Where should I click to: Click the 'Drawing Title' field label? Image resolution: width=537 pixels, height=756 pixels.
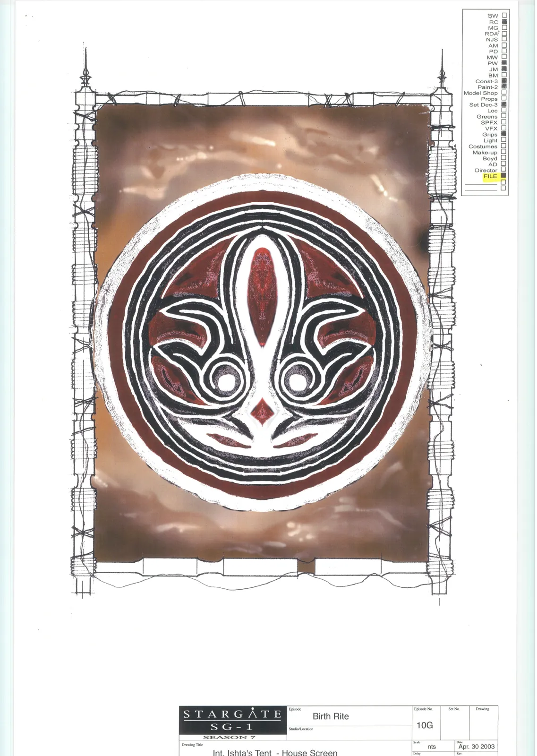pyautogui.click(x=192, y=745)
